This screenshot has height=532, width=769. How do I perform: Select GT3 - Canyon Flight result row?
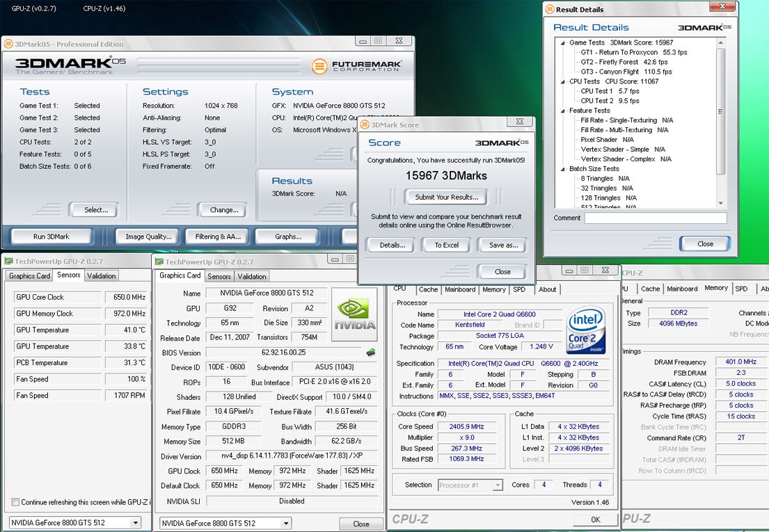click(626, 72)
